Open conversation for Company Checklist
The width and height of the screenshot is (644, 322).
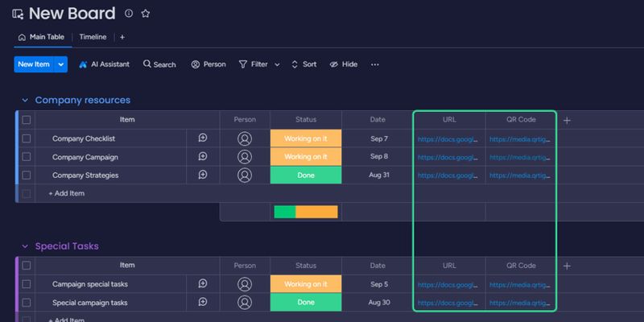click(203, 138)
